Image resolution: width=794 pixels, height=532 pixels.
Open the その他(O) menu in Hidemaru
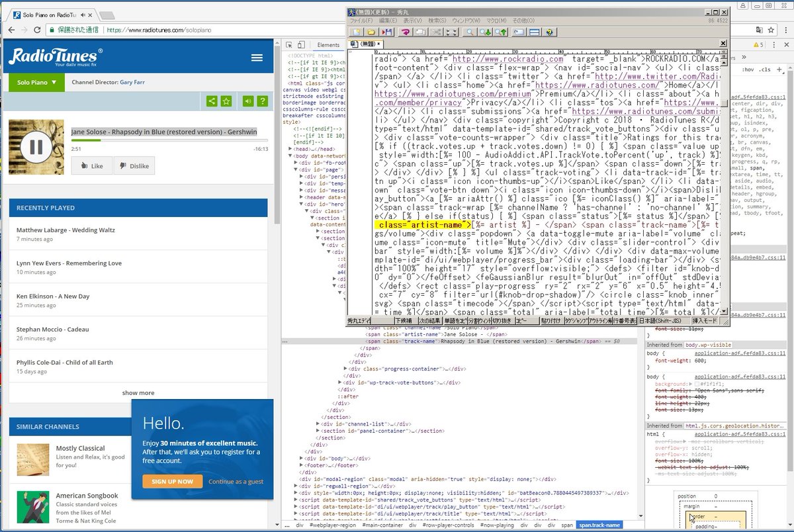tap(523, 21)
